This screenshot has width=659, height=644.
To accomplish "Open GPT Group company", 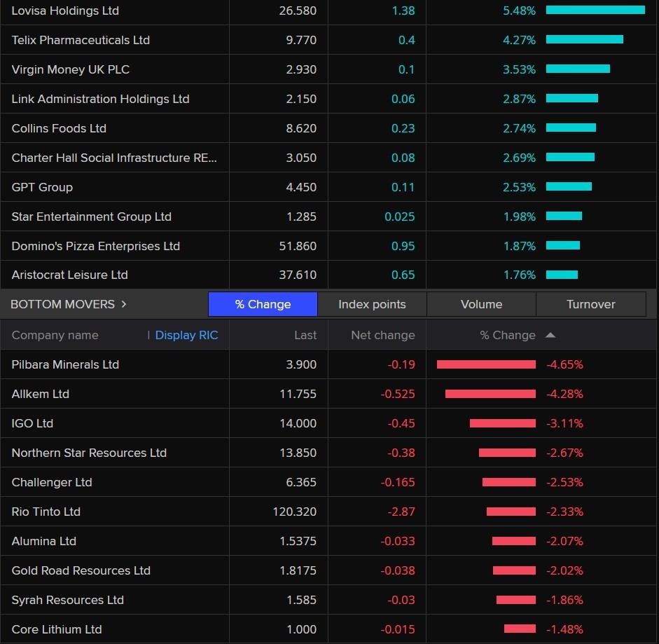I will coord(42,187).
